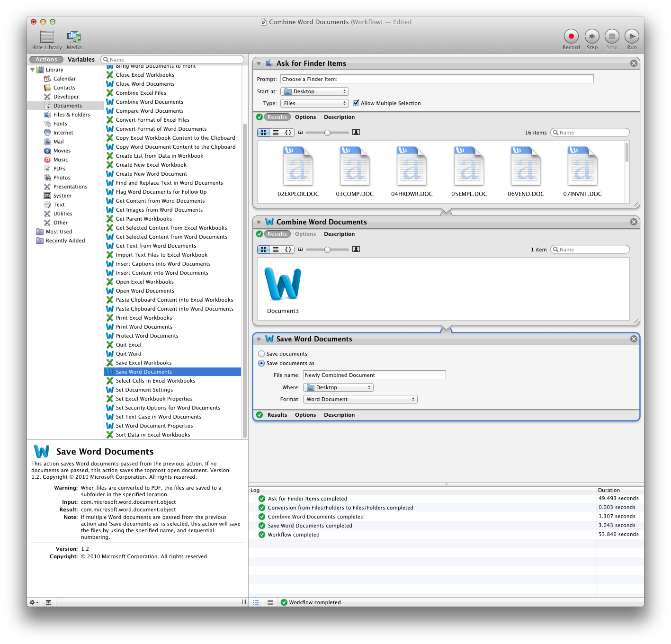
Task: Click the Hide Library toolbar icon
Action: (x=47, y=36)
